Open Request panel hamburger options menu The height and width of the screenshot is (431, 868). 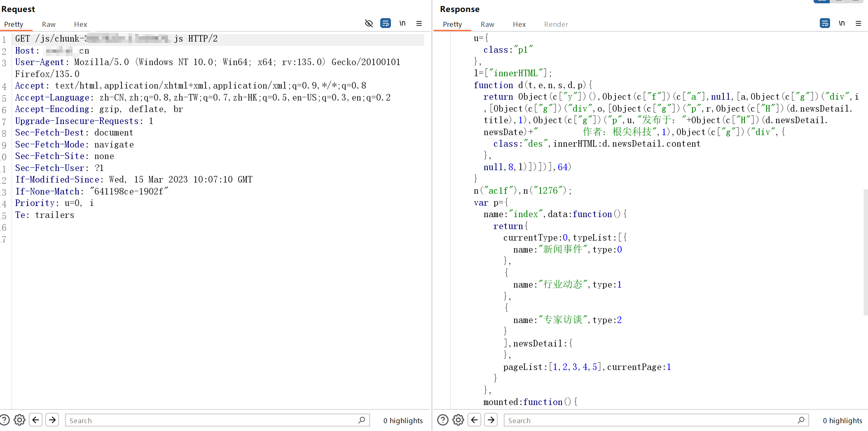(x=419, y=23)
